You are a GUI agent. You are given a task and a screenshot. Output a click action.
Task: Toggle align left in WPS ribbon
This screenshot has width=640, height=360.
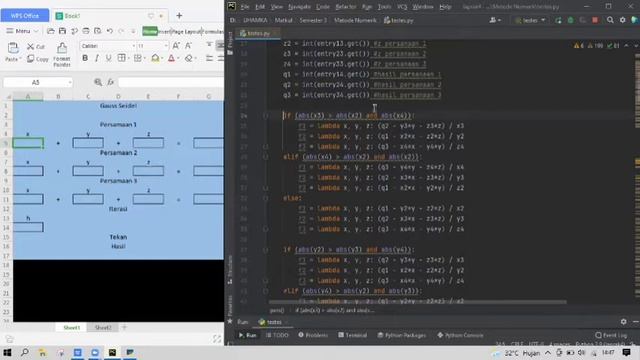(209, 58)
